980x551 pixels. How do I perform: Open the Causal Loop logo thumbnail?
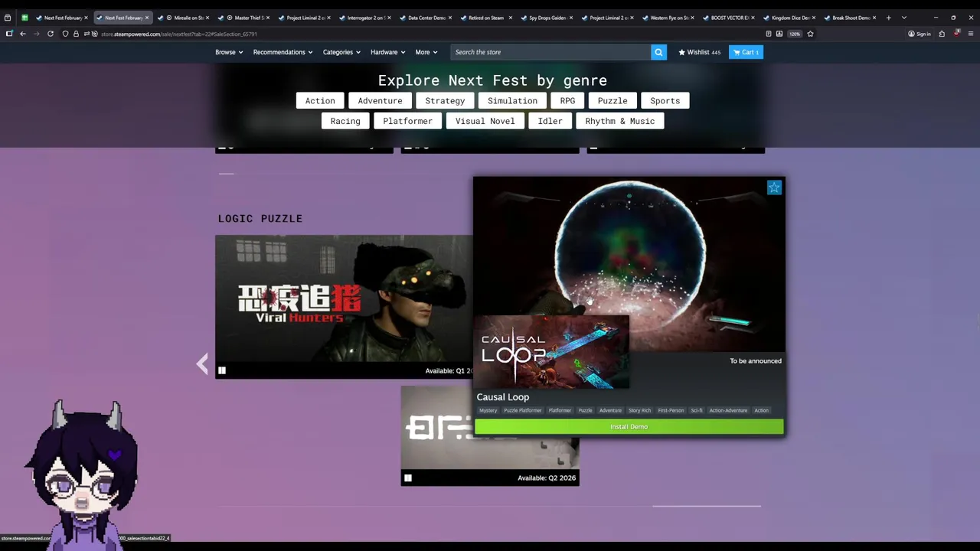(x=551, y=353)
